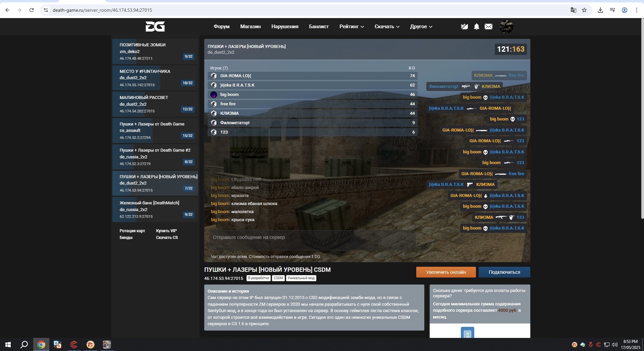Viewport: 644px width, 351px height.
Task: Expand the Рейтинг dropdown menu
Action: pos(352,27)
